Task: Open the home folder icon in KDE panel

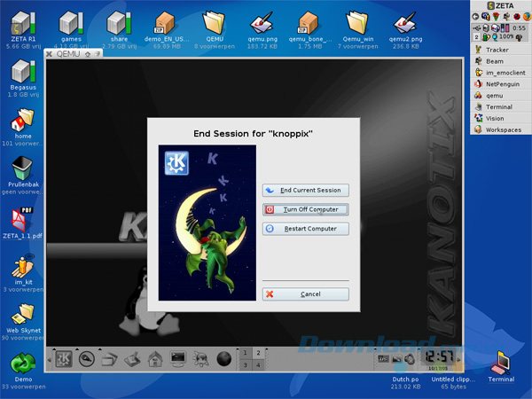Action: pyautogui.click(x=153, y=358)
